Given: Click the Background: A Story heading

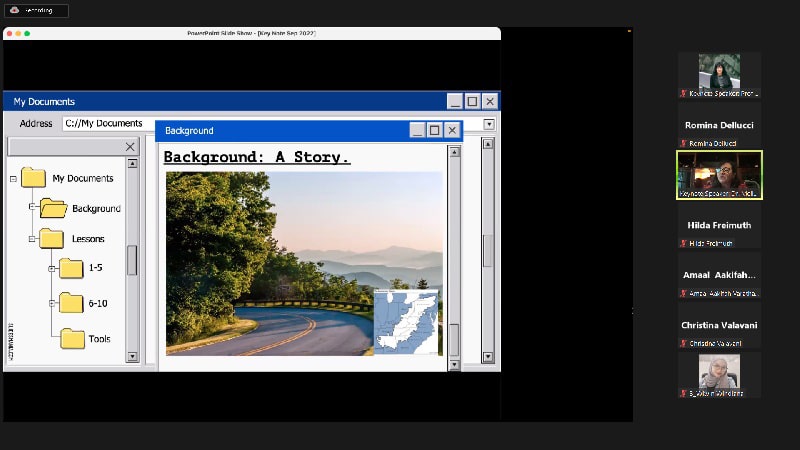Looking at the screenshot, I should tap(257, 157).
